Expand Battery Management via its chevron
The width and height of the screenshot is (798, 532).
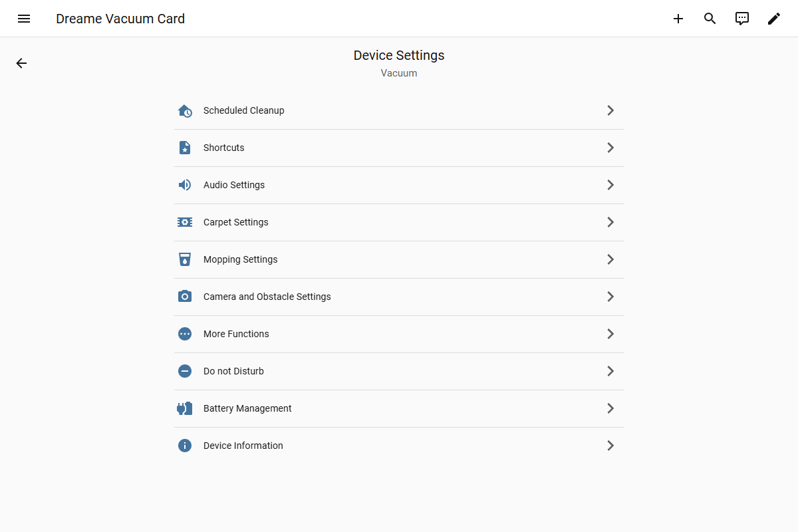coord(610,408)
